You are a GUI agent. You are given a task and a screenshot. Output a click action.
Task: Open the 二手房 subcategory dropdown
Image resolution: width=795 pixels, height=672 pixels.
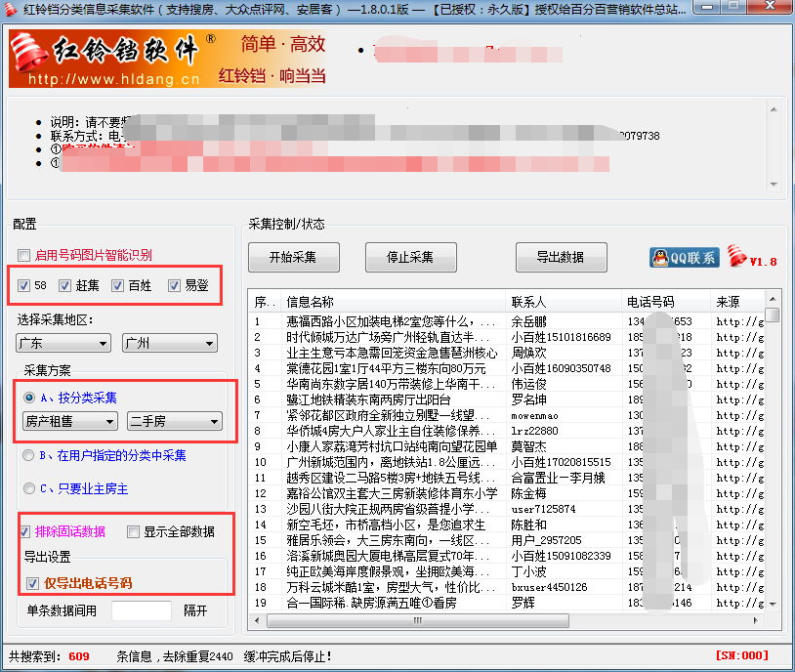pyautogui.click(x=175, y=421)
